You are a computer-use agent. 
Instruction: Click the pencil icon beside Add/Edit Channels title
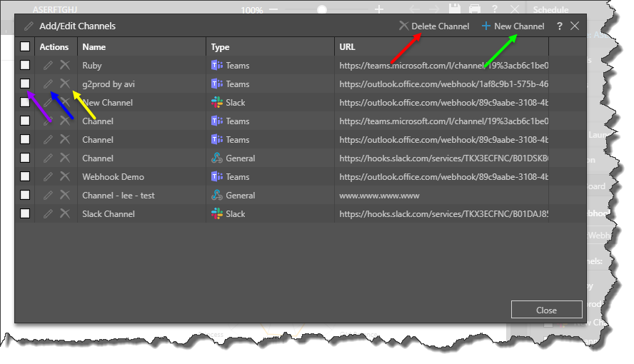[x=29, y=26]
